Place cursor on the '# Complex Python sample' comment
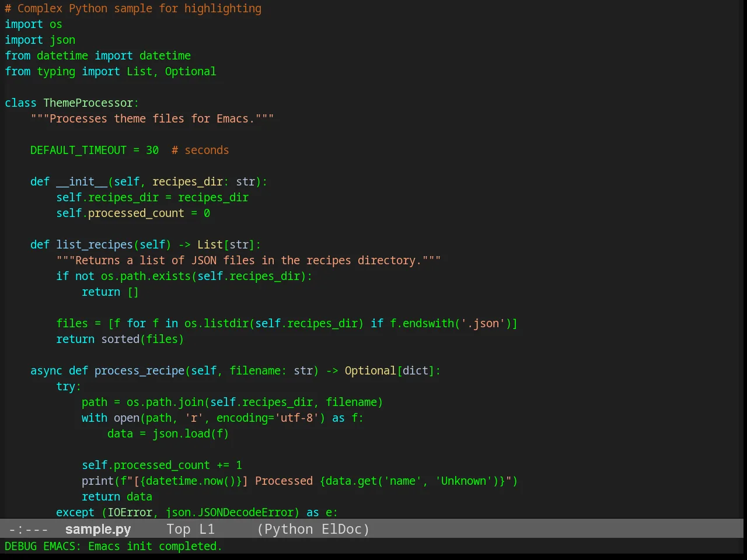 [x=133, y=9]
